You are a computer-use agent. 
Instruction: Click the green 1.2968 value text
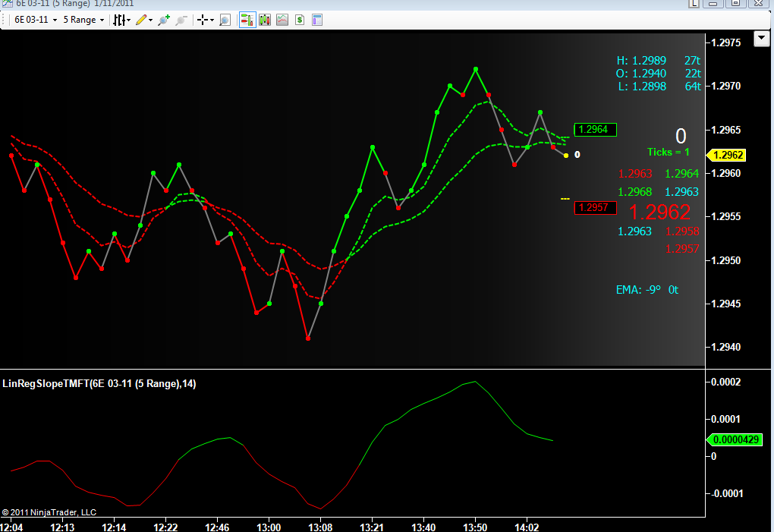pyautogui.click(x=635, y=191)
